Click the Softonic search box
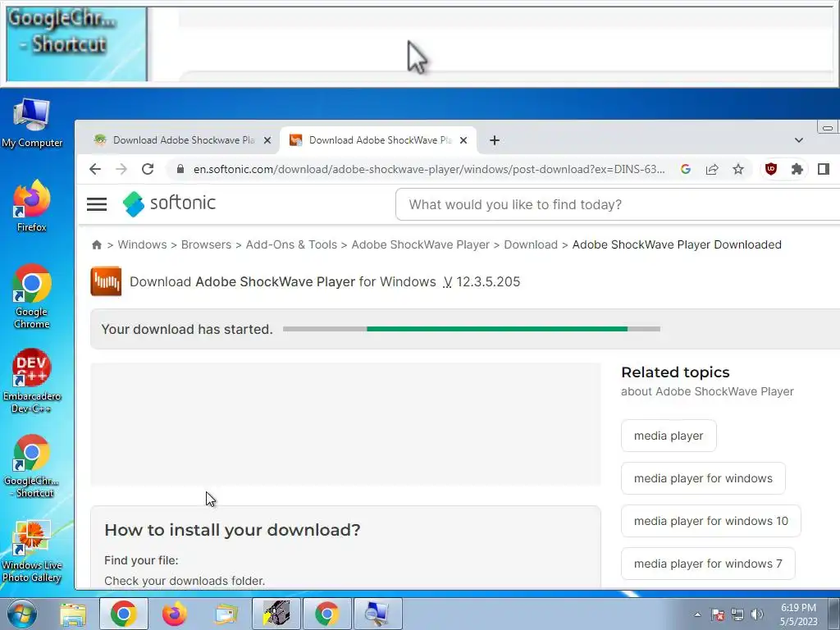This screenshot has height=630, width=840. pyautogui.click(x=617, y=204)
